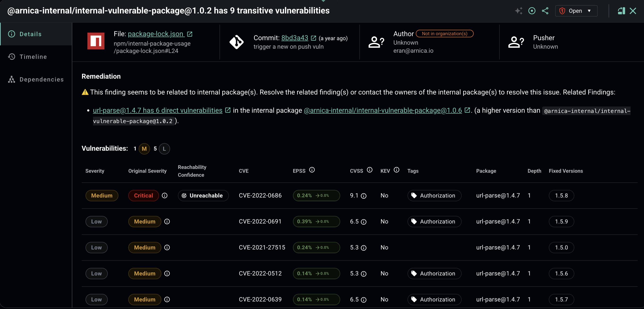
Task: Open the Open status dropdown
Action: (576, 11)
